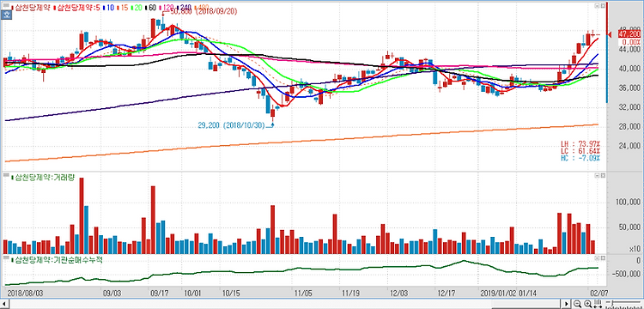
Task: Select the 480 moving average legend
Action: [x=202, y=8]
